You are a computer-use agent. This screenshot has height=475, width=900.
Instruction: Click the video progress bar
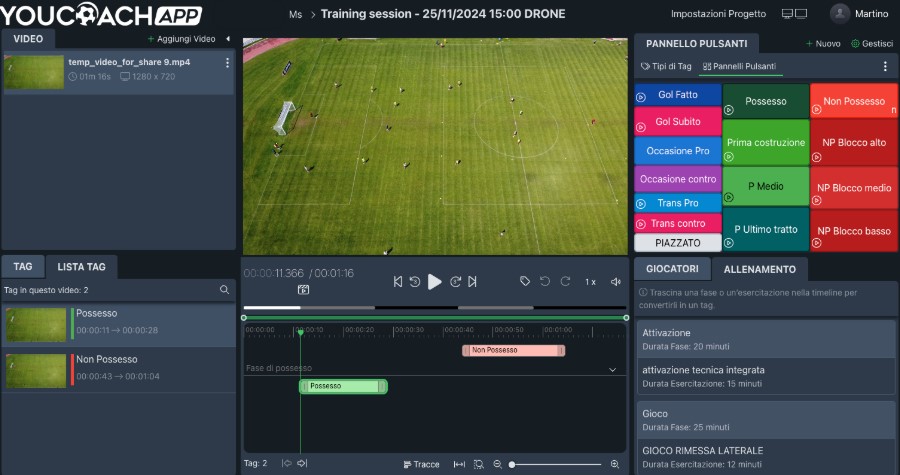coord(435,307)
